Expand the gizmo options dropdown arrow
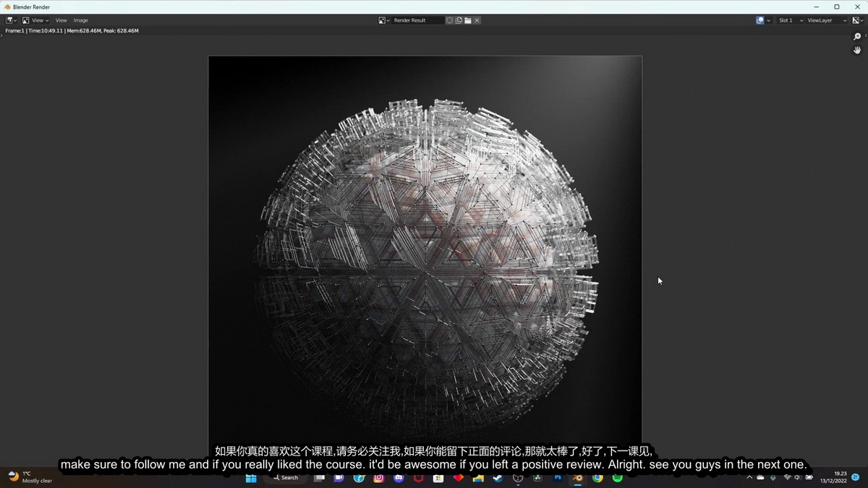868x488 pixels. click(x=768, y=20)
